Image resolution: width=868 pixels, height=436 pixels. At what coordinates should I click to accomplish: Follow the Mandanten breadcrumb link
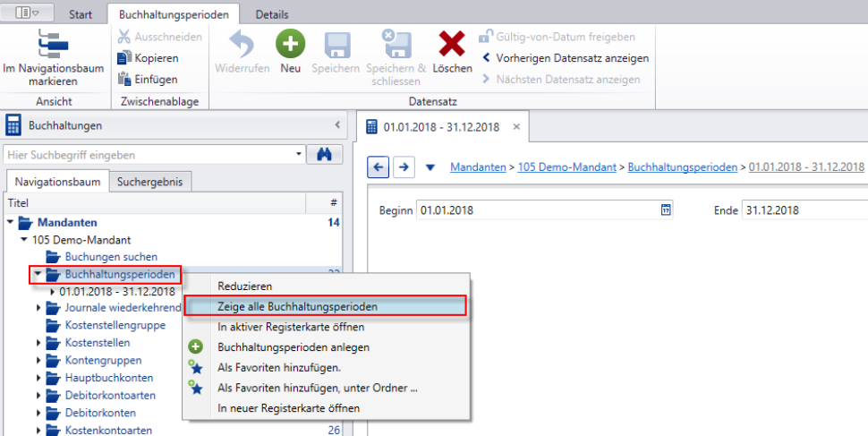tap(478, 167)
